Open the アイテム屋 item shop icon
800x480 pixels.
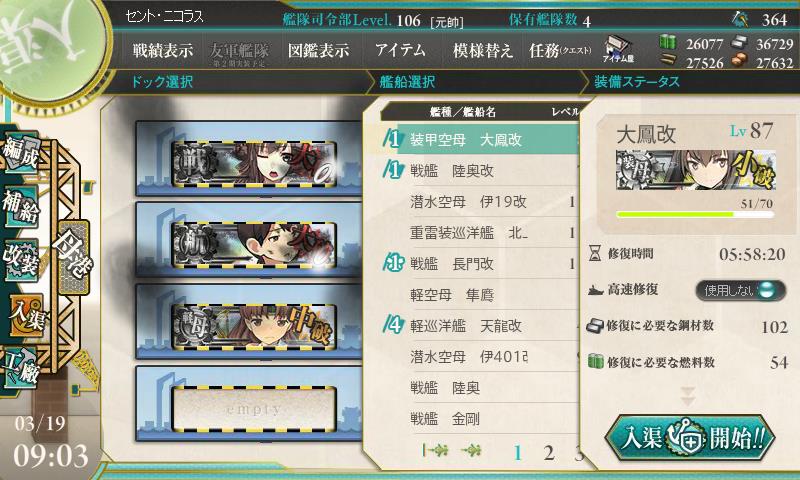click(x=618, y=49)
